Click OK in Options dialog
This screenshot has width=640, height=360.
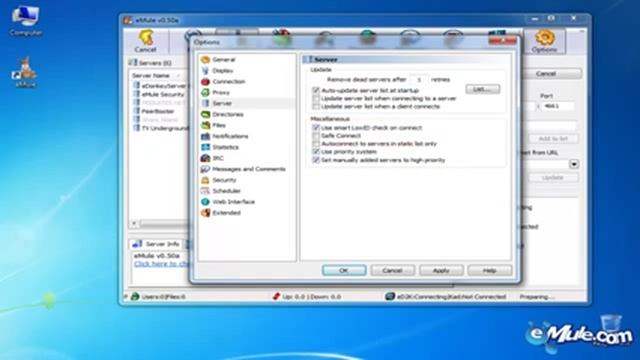(x=344, y=270)
